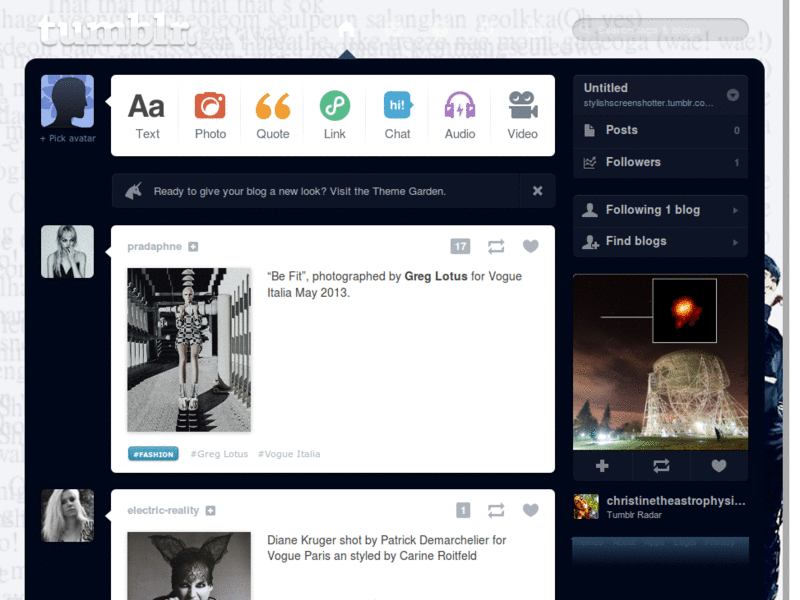This screenshot has width=800, height=600.
Task: Create a new Text post
Action: [147, 116]
